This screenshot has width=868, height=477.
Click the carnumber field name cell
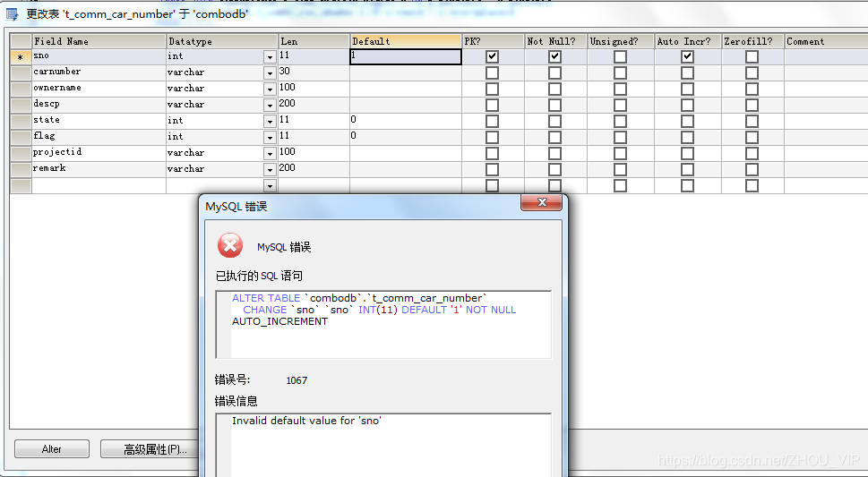coord(99,72)
